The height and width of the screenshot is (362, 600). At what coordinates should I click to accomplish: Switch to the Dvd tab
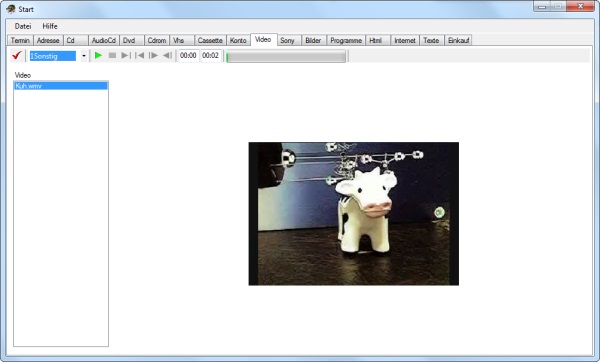click(x=132, y=40)
